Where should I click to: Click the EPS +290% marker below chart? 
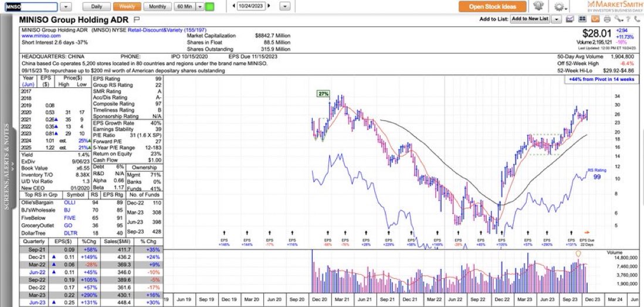[x=547, y=242]
